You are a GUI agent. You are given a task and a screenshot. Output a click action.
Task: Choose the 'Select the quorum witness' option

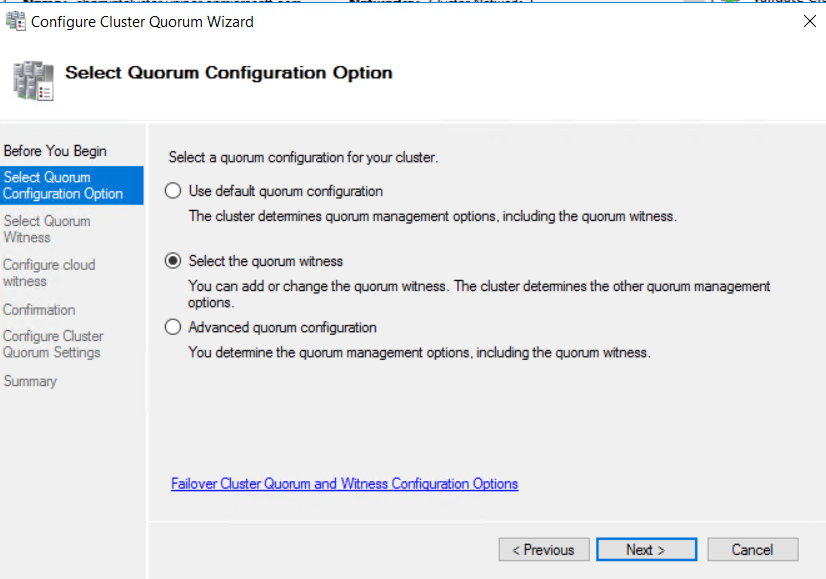click(172, 259)
